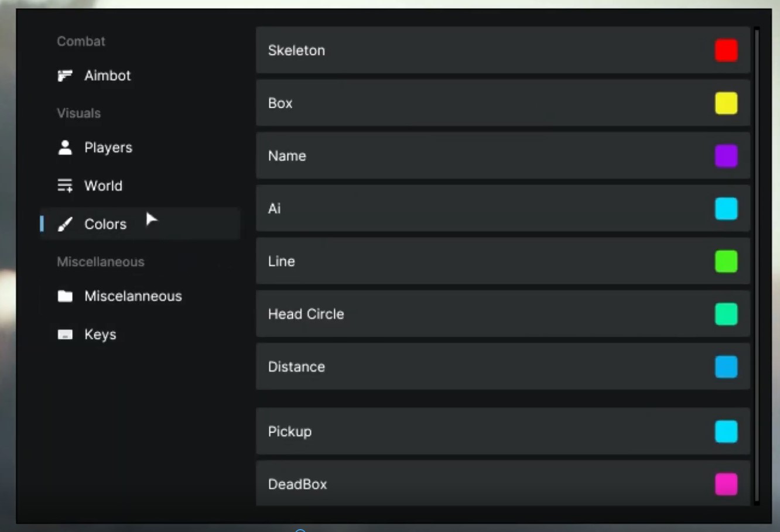Click the vertical scrollbar on the right
The image size is (780, 532).
click(x=757, y=265)
